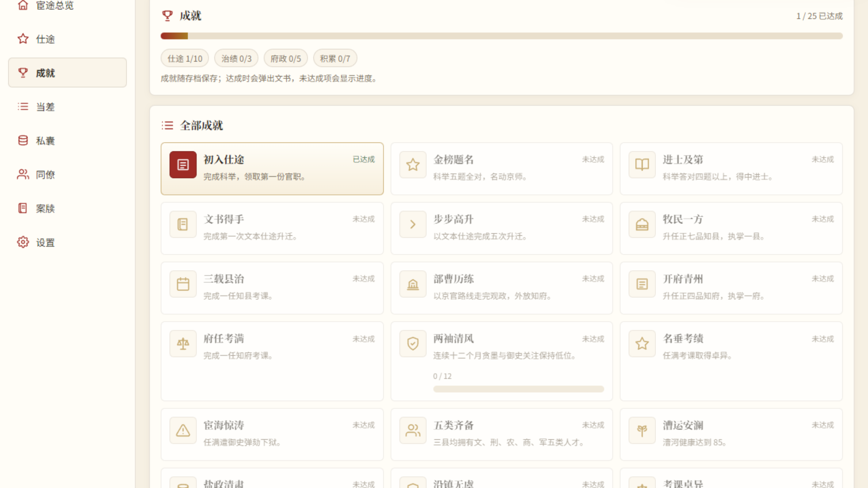Click description 科举五题全对，名动京师
Screen dimensions: 868x488
click(x=481, y=177)
